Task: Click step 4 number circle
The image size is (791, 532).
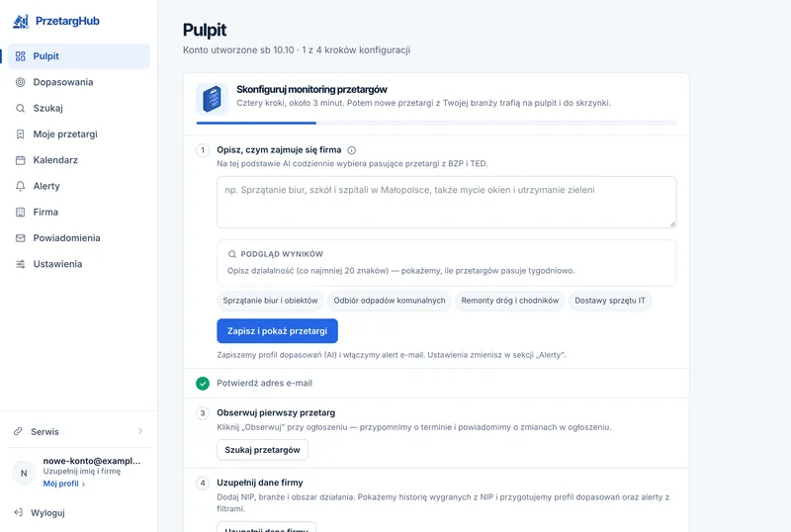Action: [x=203, y=483]
